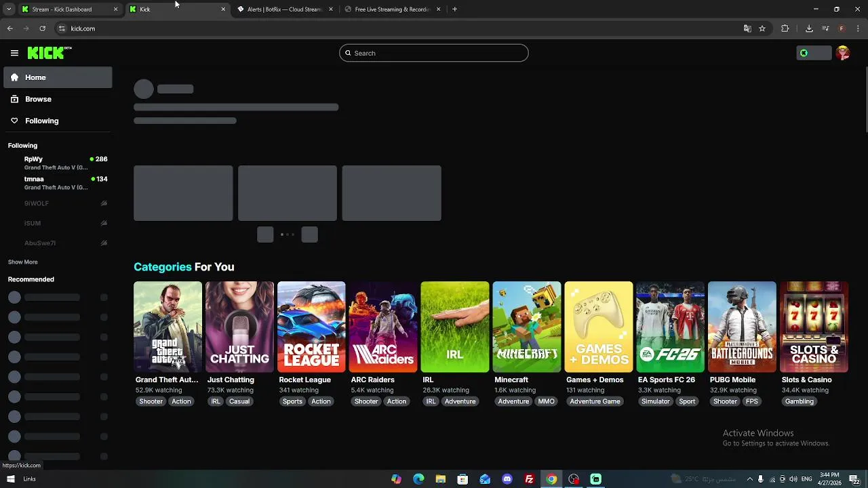Click the Shooter tag under Grand Theft Auto
Image resolution: width=868 pixels, height=488 pixels.
(x=151, y=401)
